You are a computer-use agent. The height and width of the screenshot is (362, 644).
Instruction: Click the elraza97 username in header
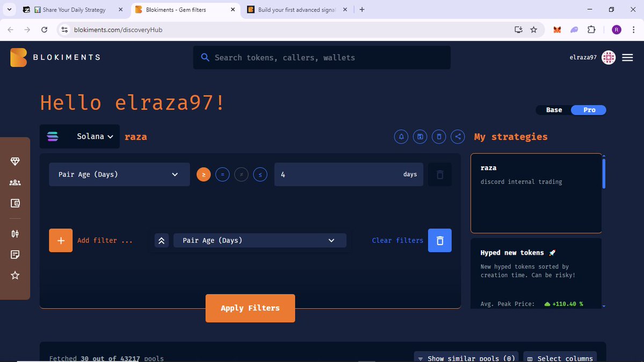point(583,57)
